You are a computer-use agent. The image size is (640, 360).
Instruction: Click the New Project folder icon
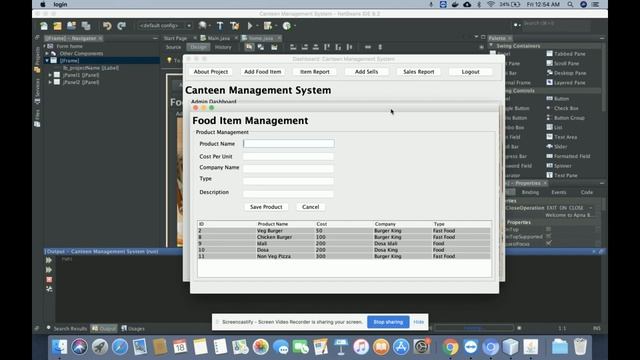click(57, 26)
